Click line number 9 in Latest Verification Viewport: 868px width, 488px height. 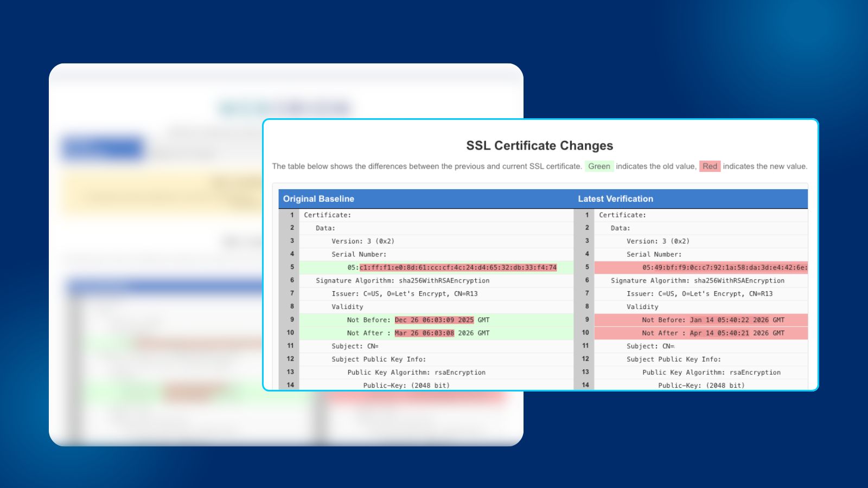coord(586,320)
